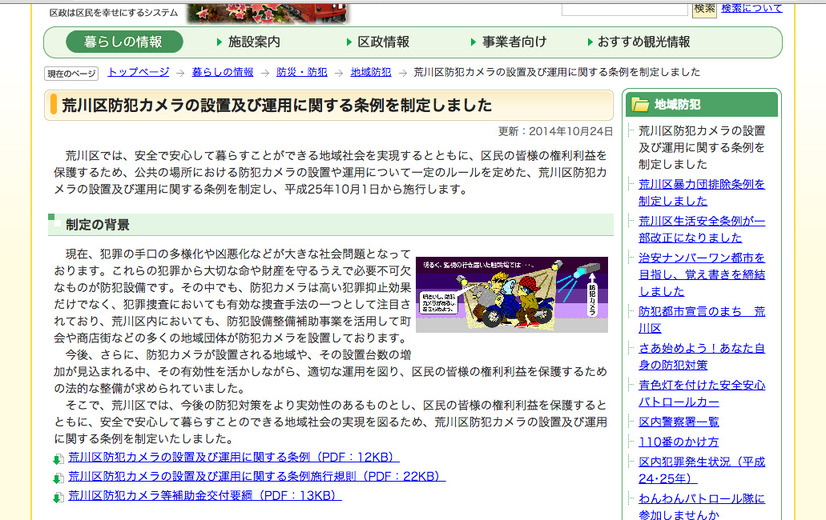Click the PDF icon beside 条例施行規則 link
The height and width of the screenshot is (520, 826).
58,477
